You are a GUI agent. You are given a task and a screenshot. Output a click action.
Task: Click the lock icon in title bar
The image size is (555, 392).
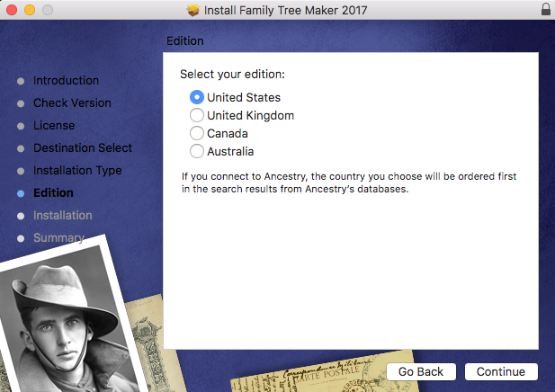546,9
